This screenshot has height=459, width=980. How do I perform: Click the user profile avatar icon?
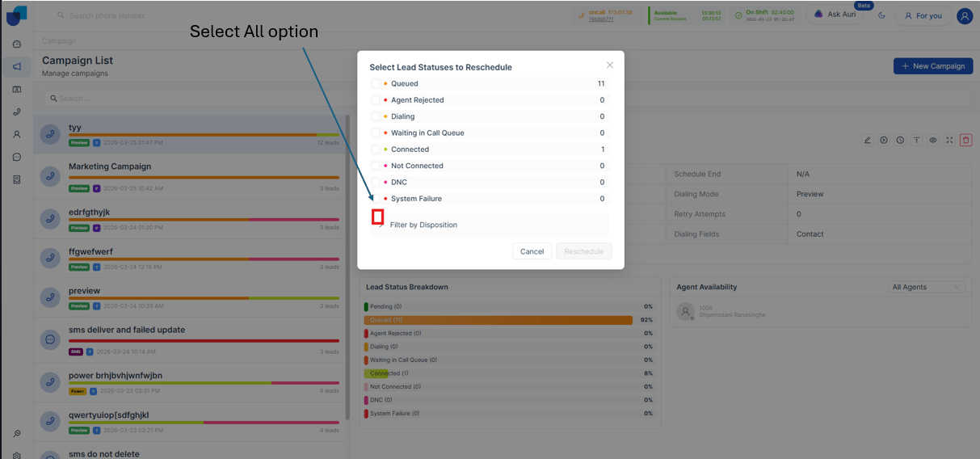pyautogui.click(x=965, y=15)
